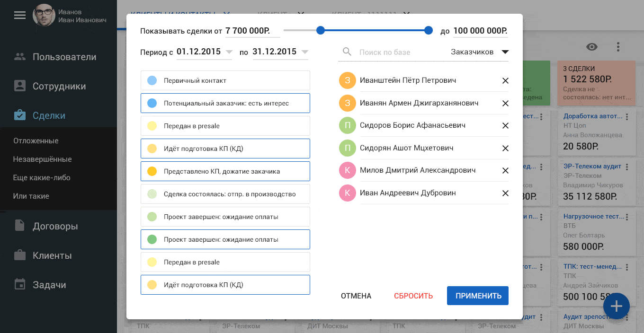Viewport: 644px width, 333px height.
Task: Click the Договоры document icon
Action: (20, 226)
